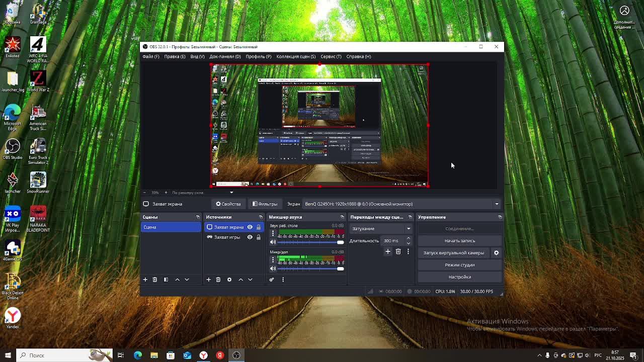Add a new source with the plus icon
This screenshot has width=644, height=362.
click(208, 280)
